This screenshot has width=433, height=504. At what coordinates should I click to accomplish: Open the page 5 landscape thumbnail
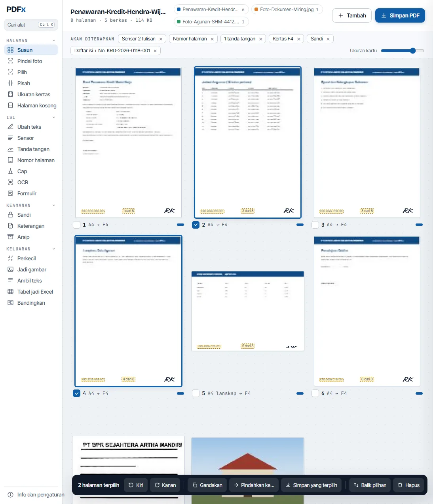point(248,311)
